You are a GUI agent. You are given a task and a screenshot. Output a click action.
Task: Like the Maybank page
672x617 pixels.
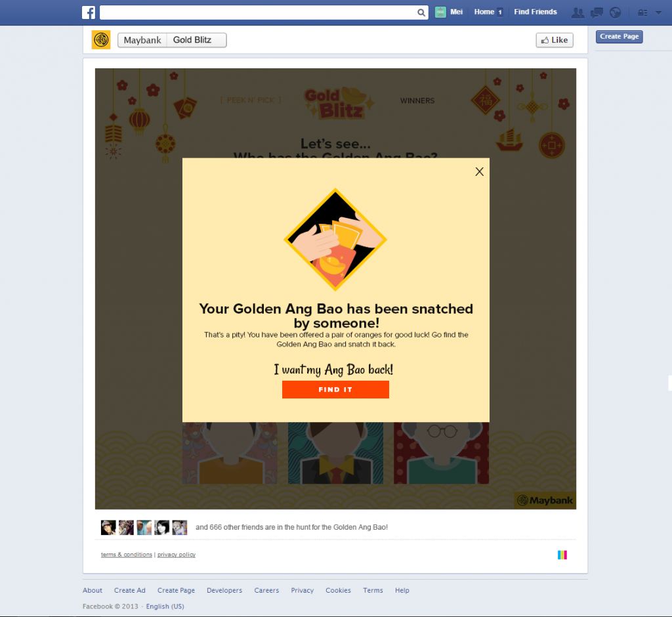pyautogui.click(x=555, y=40)
